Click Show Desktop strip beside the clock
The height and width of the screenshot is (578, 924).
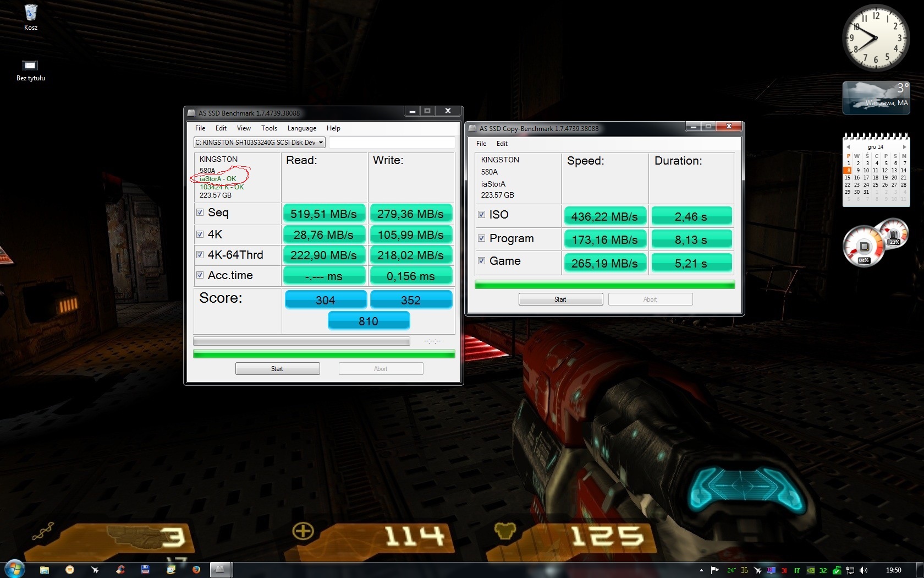tap(920, 570)
